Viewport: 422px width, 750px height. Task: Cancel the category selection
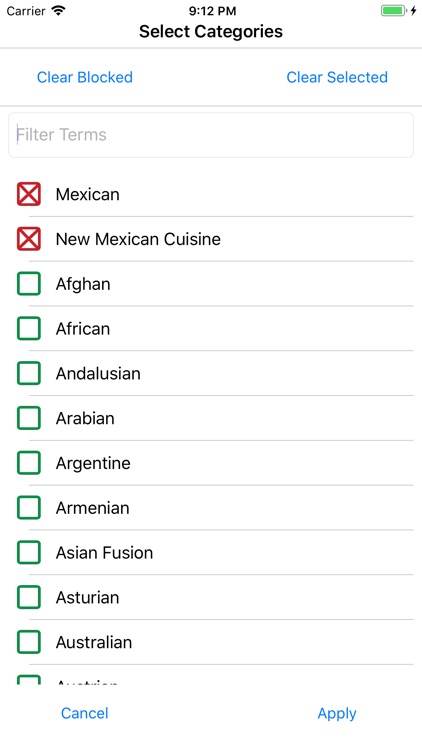(85, 713)
